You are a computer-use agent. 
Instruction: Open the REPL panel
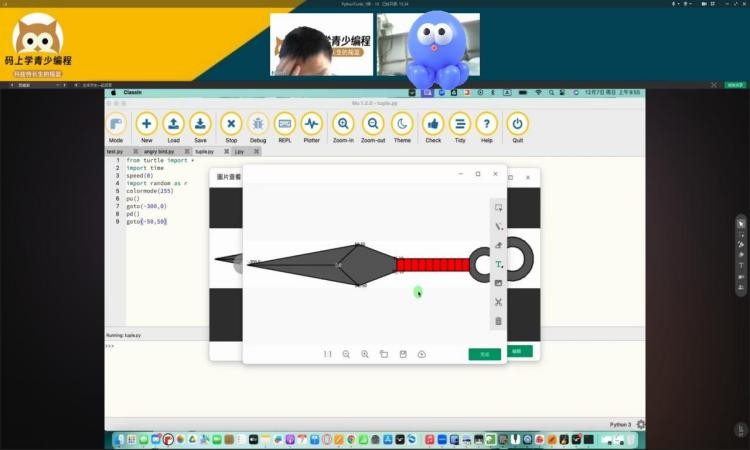pyautogui.click(x=285, y=124)
